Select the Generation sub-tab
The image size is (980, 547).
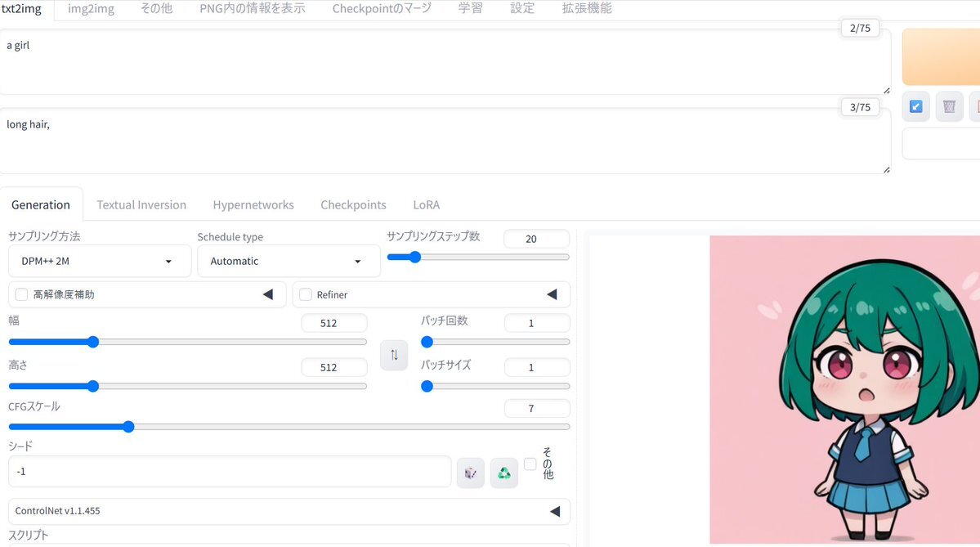click(x=41, y=205)
